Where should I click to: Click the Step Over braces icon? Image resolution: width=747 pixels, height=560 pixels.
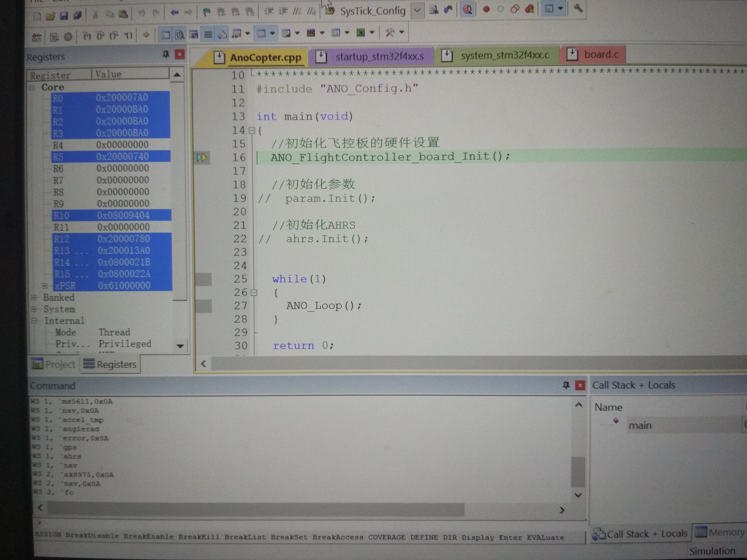[x=100, y=36]
